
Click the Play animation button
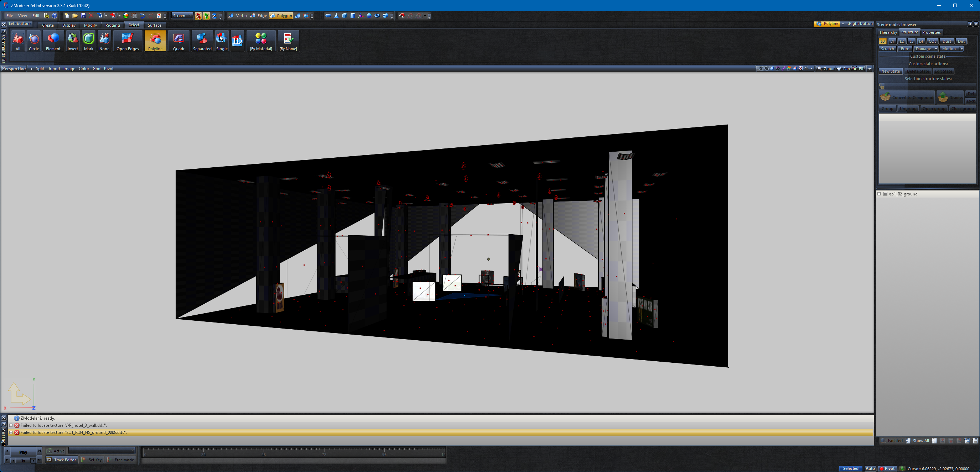(x=23, y=452)
